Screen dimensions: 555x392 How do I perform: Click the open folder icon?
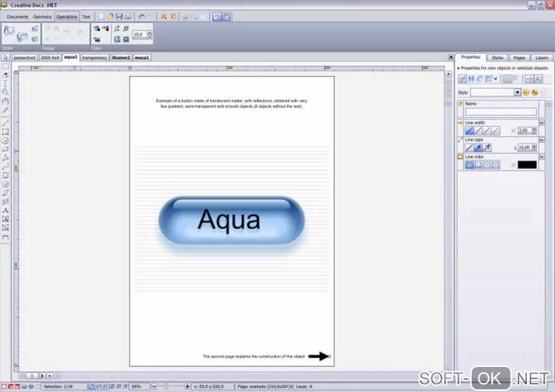click(x=110, y=17)
